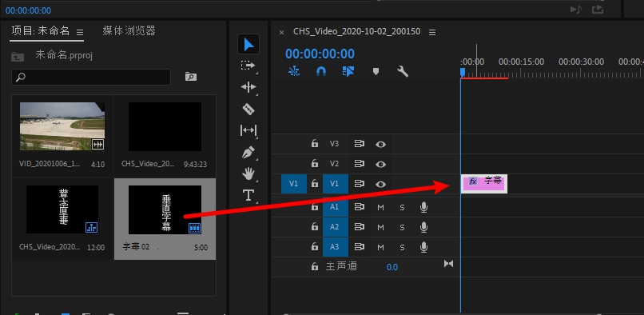
Task: Click the project search field
Action: 91,77
